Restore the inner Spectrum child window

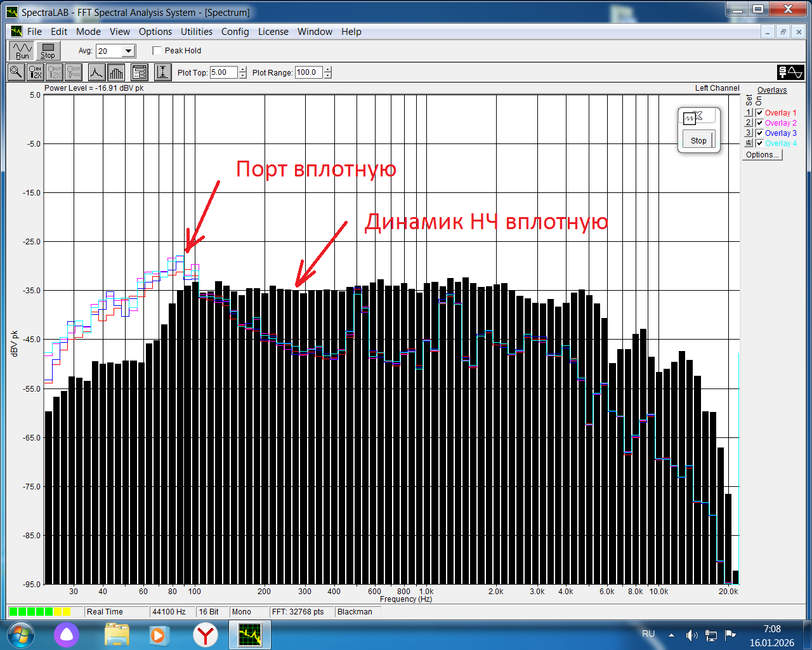tap(783, 32)
